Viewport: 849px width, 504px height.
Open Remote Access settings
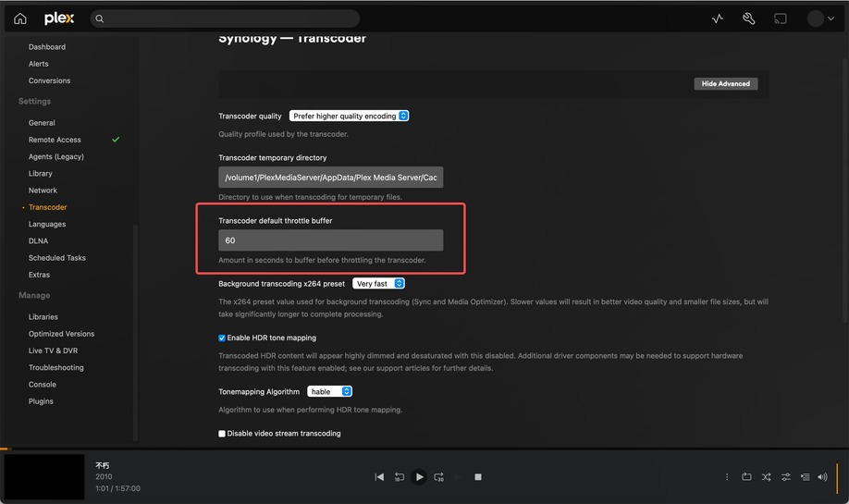55,140
